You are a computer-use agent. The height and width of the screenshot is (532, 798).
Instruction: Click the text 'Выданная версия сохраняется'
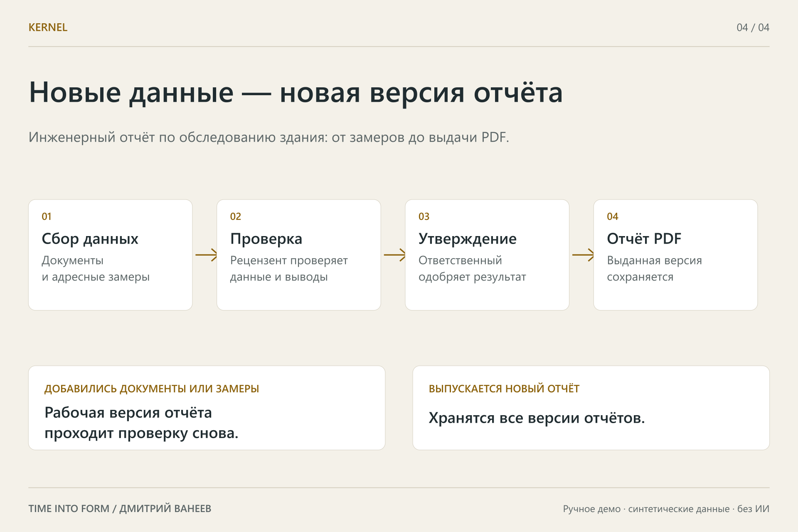click(654, 268)
